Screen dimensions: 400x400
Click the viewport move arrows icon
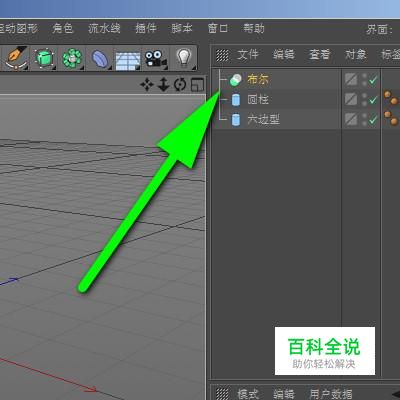coord(147,85)
